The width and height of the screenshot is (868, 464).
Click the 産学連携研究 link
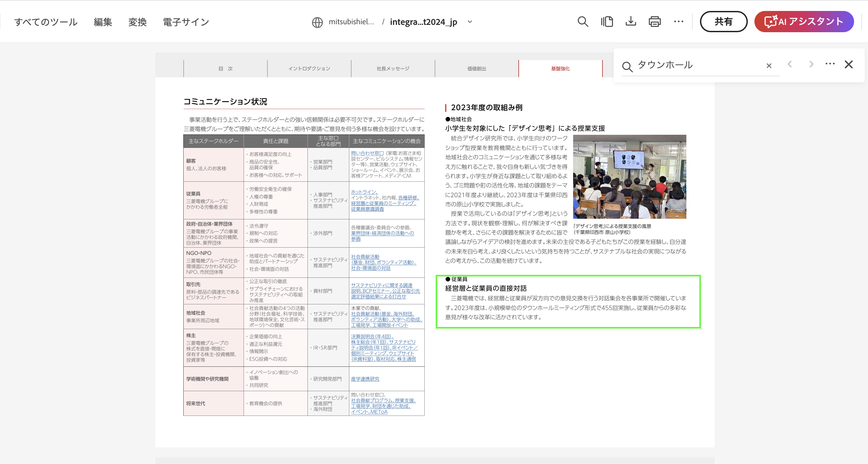coord(365,379)
